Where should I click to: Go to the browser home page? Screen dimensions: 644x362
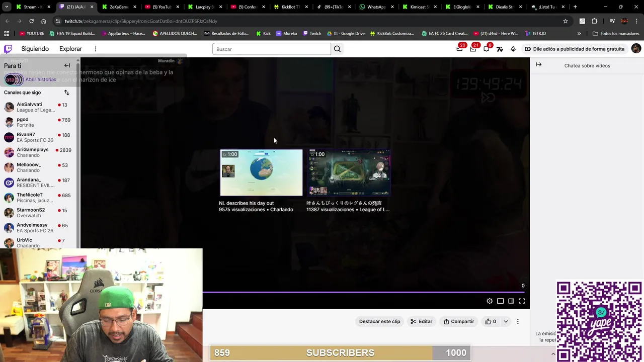click(43, 21)
